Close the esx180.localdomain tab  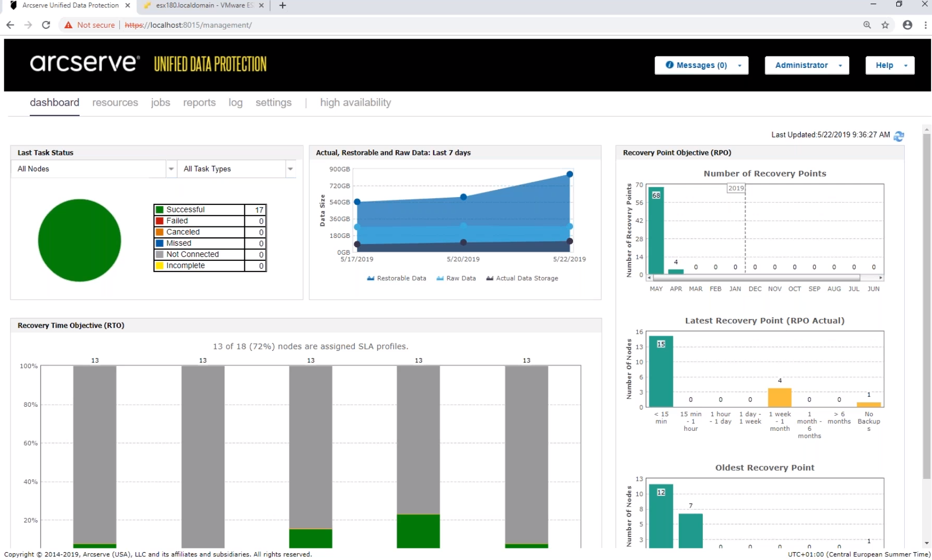click(x=261, y=5)
